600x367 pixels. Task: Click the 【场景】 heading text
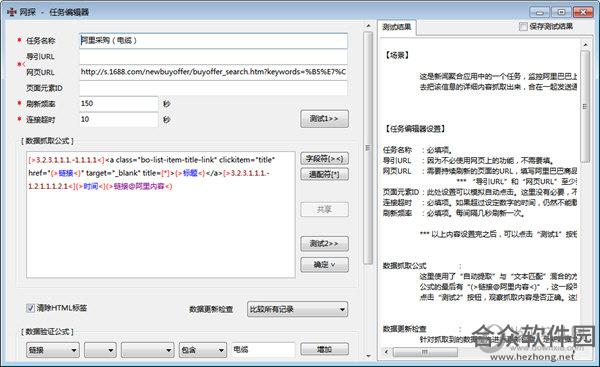(396, 55)
